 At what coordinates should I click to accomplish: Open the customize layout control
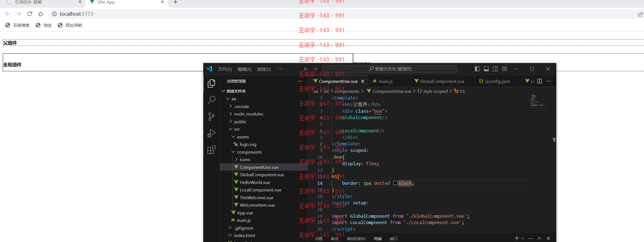pyautogui.click(x=504, y=69)
